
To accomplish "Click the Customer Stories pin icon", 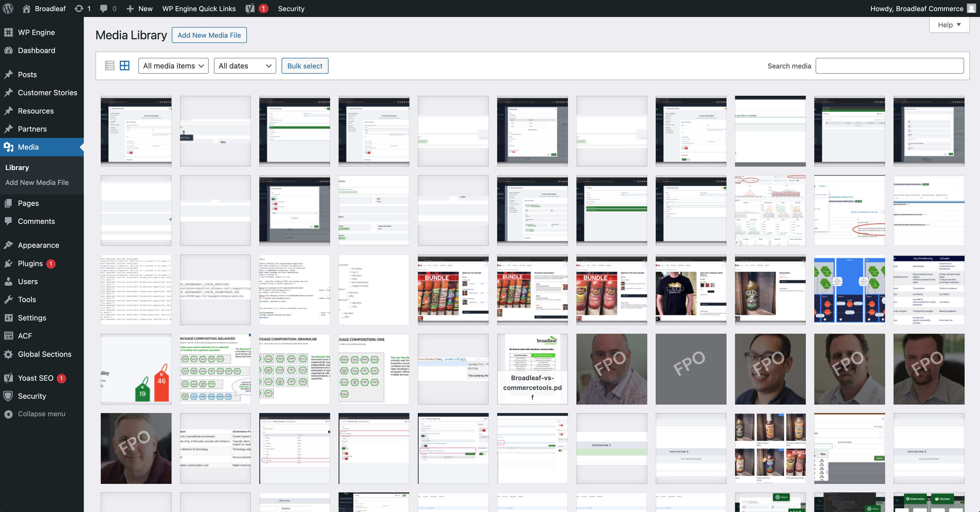I will [8, 93].
